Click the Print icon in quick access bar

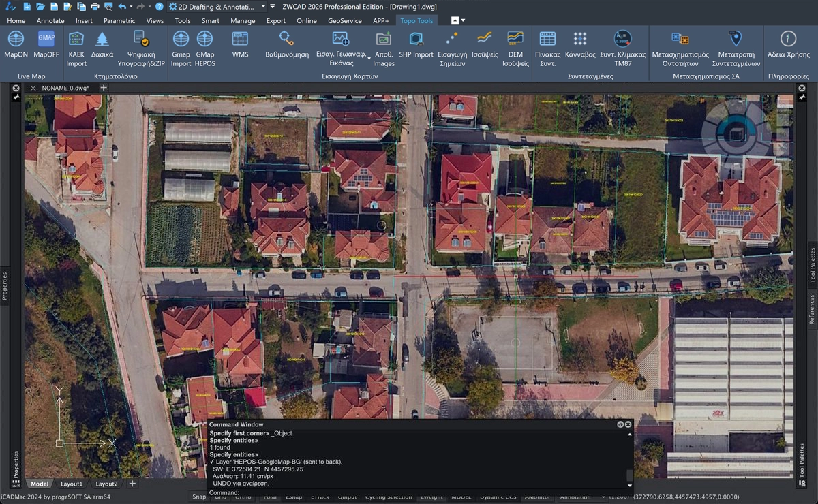93,6
